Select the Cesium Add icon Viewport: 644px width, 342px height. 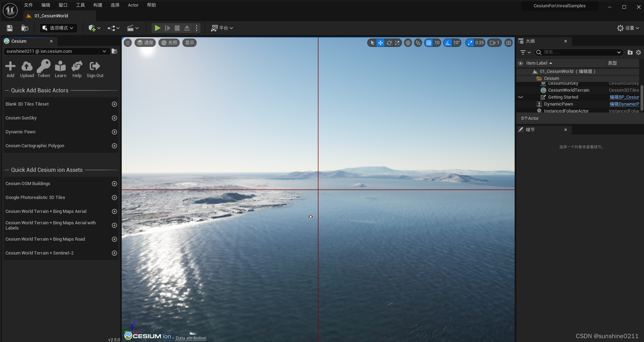click(10, 68)
